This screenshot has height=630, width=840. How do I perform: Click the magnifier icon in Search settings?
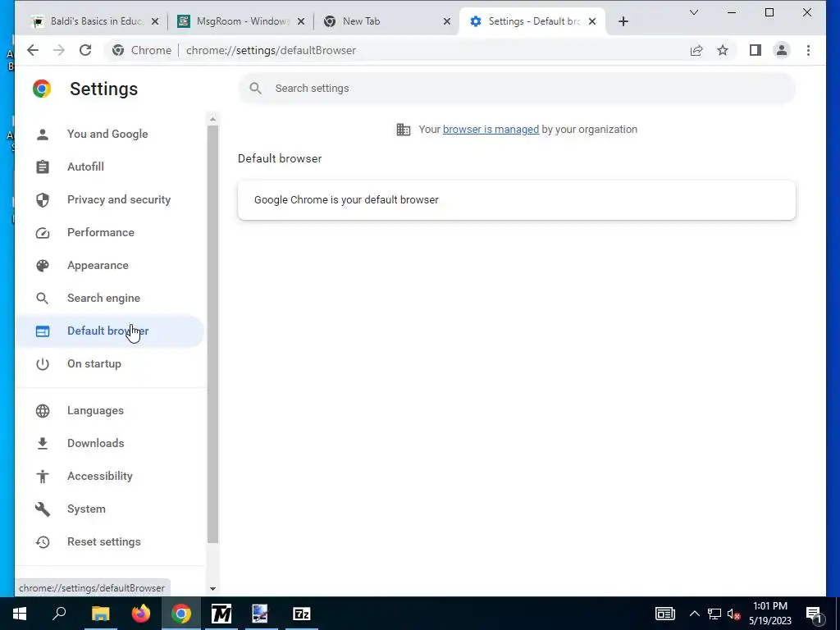256,89
